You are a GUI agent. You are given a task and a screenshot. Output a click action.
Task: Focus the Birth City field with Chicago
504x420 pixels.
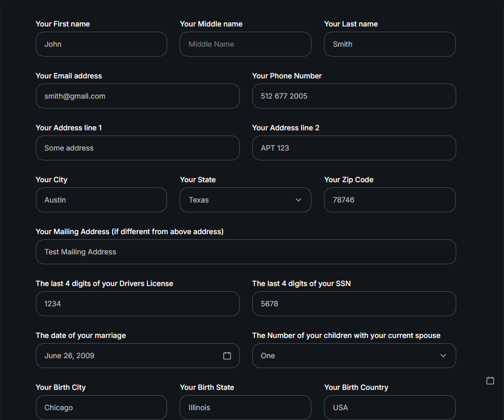click(101, 407)
